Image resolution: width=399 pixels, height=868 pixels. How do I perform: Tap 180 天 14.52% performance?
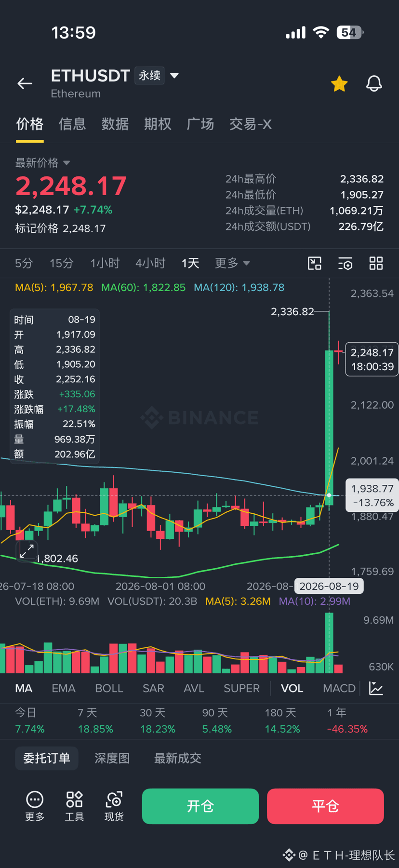(282, 721)
